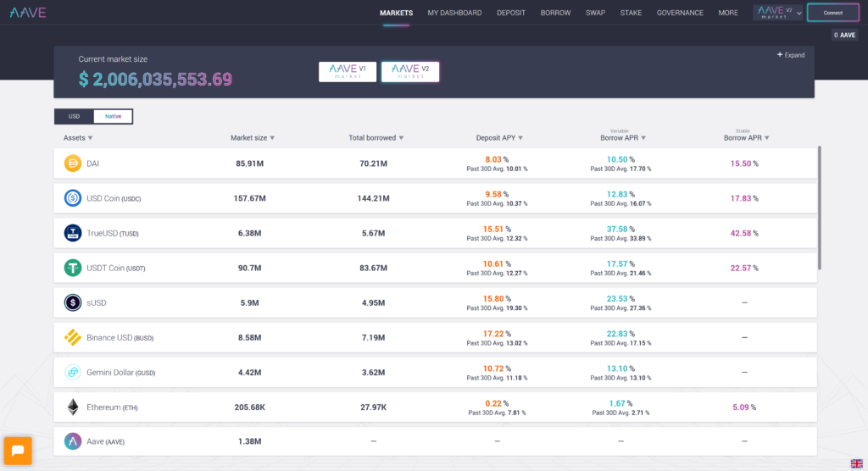Open the Borrow page
Image resolution: width=868 pixels, height=471 pixels.
(555, 13)
